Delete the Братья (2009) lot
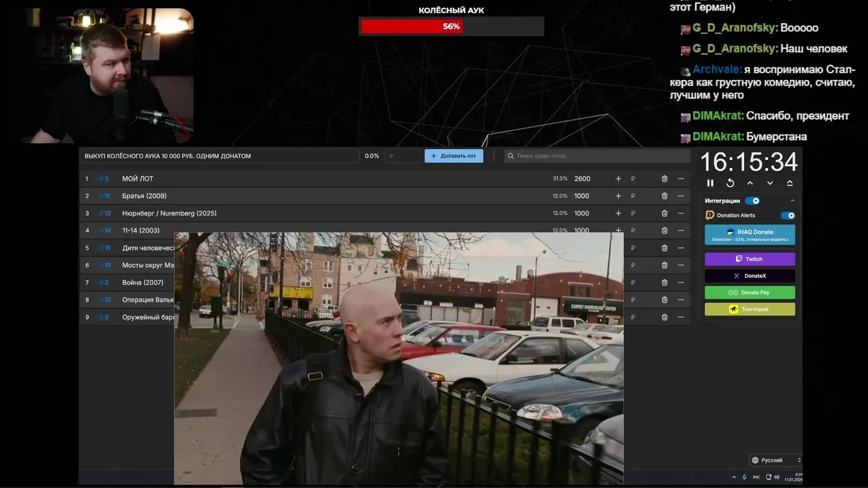This screenshot has width=868, height=488. (x=665, y=196)
